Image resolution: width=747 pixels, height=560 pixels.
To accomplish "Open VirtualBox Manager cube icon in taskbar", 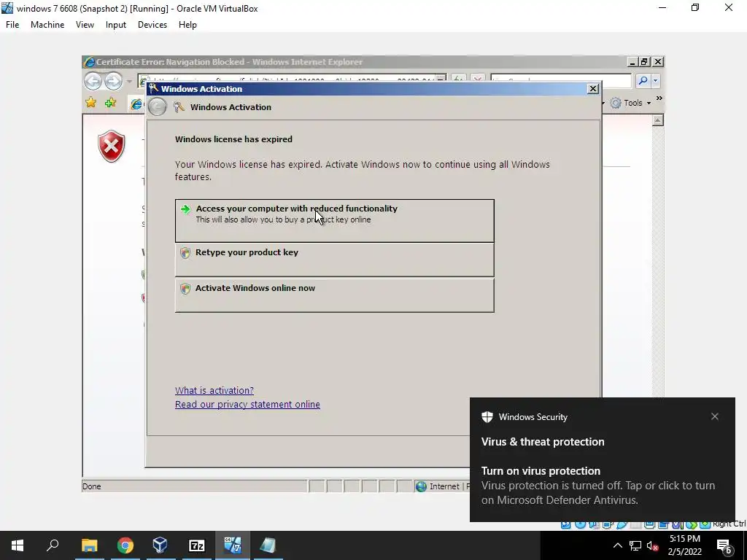I will point(160,545).
